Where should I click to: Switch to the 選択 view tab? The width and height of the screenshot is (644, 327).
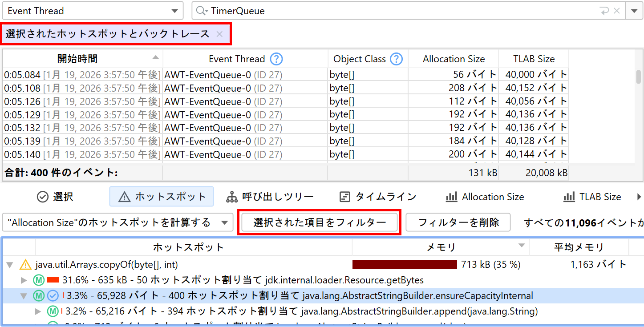(x=55, y=197)
